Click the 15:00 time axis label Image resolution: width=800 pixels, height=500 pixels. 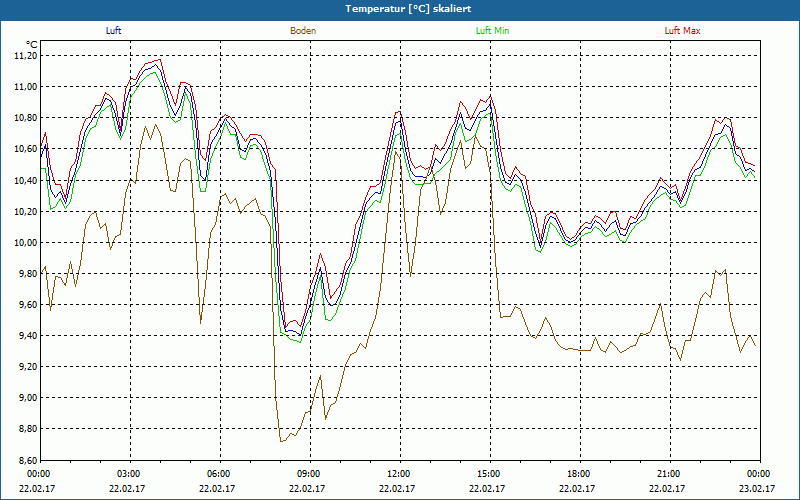(490, 474)
